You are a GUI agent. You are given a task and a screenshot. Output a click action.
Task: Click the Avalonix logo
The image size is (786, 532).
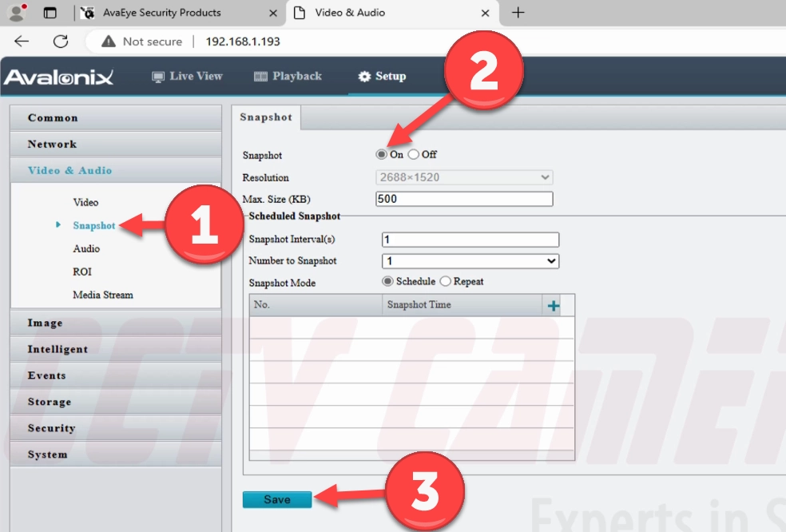(x=58, y=77)
